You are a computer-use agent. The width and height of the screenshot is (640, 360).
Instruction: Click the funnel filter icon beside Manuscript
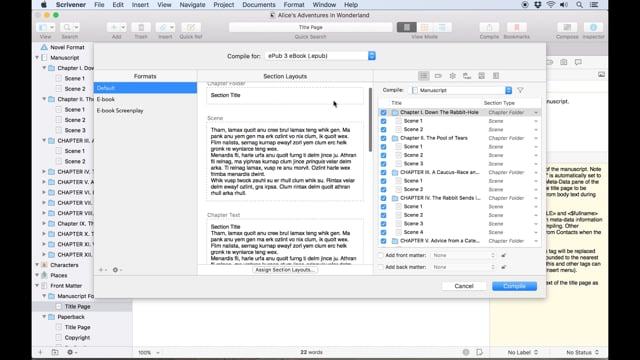click(520, 90)
